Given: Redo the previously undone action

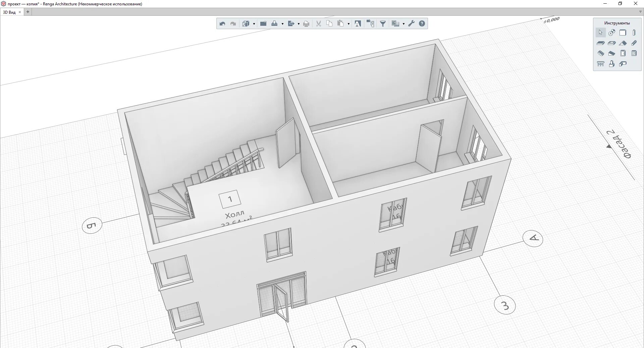Looking at the screenshot, I should point(233,23).
